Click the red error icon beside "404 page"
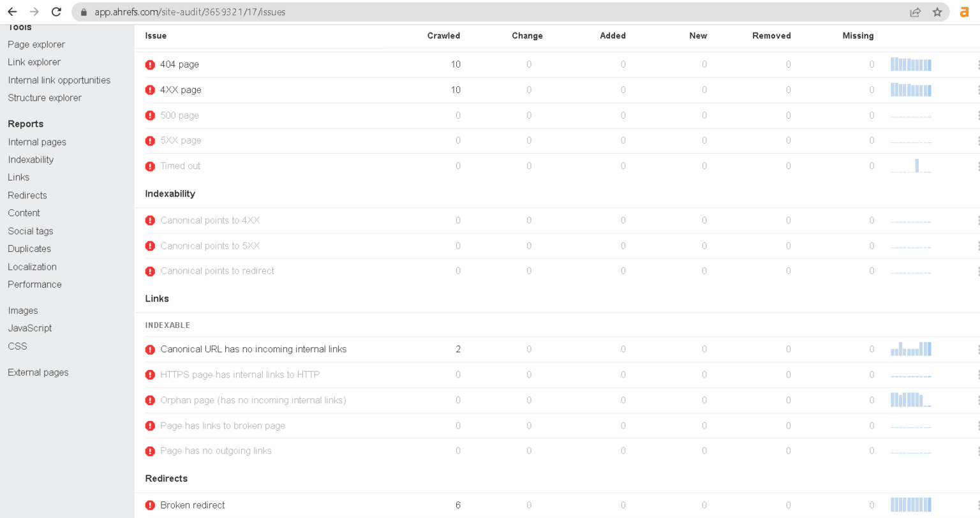 150,64
